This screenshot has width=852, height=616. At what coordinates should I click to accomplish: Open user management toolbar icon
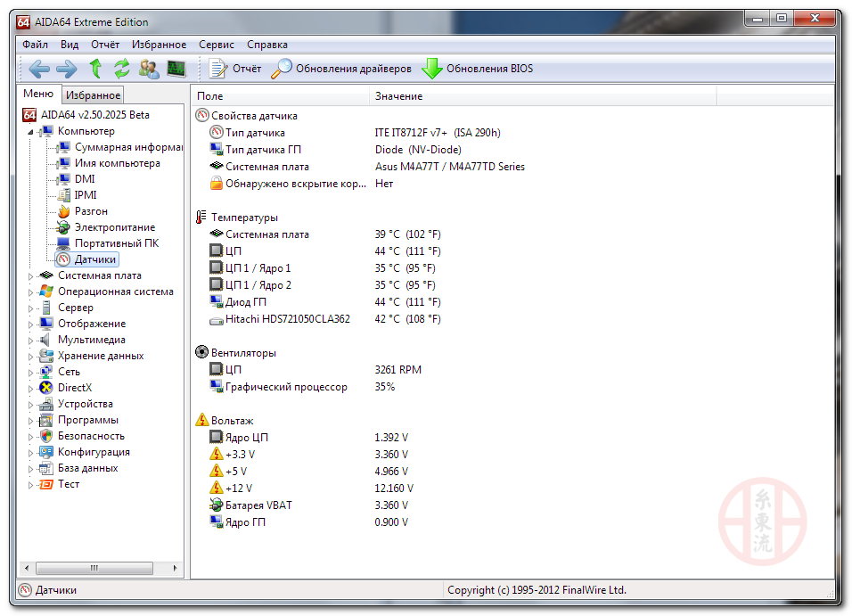click(149, 69)
